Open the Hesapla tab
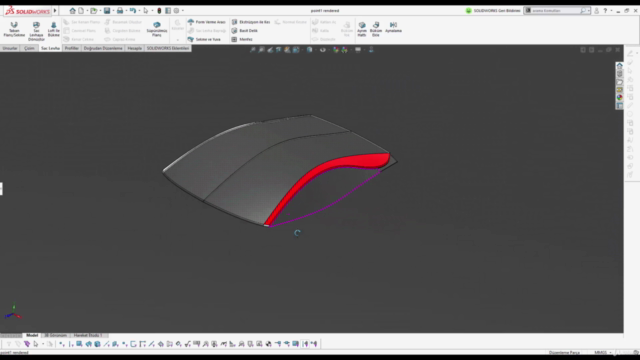This screenshot has height=360, width=640. click(134, 48)
